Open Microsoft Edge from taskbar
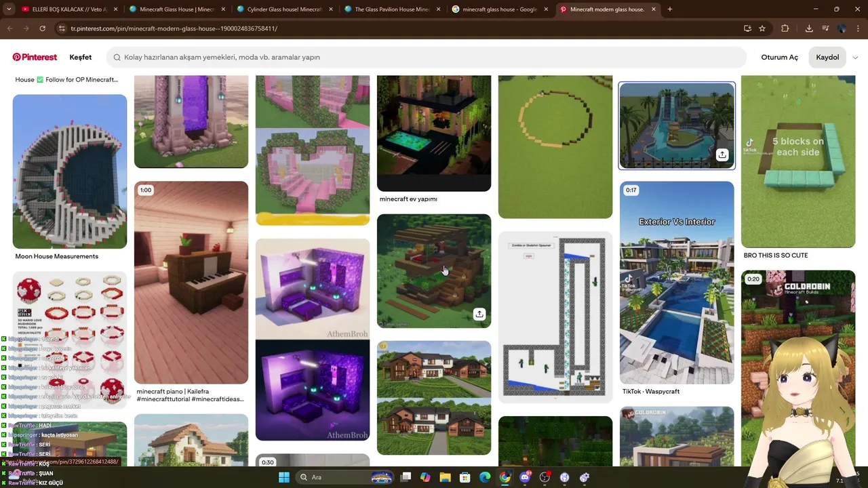 pyautogui.click(x=485, y=477)
